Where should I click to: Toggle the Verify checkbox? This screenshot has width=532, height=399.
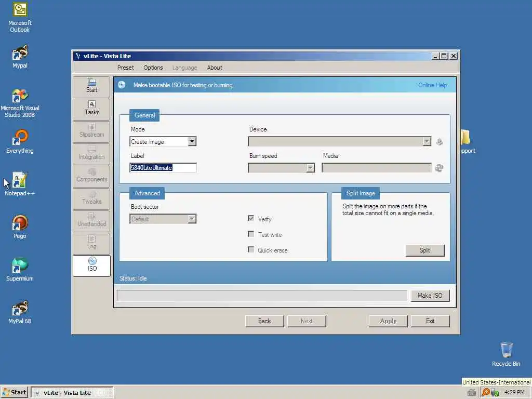click(251, 219)
